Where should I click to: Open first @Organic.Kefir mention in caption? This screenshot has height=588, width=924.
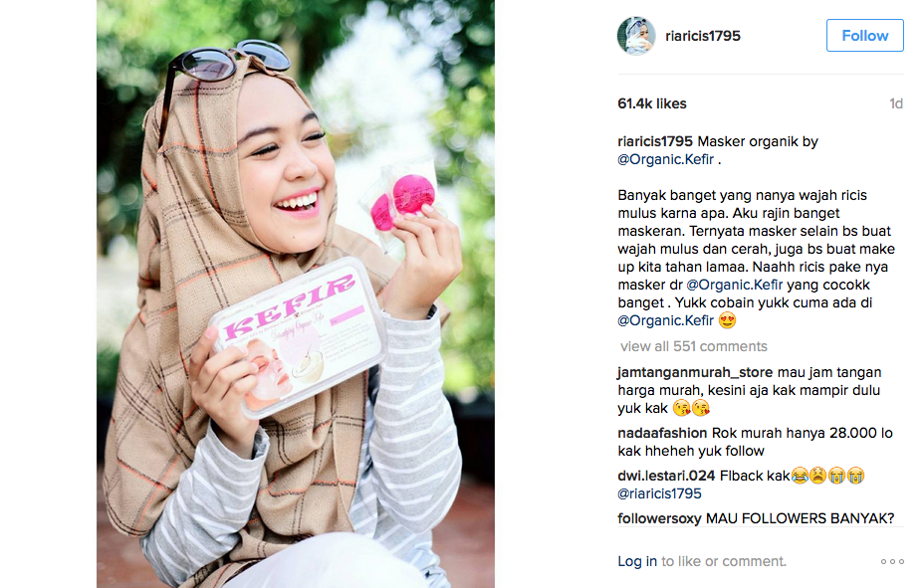666,159
